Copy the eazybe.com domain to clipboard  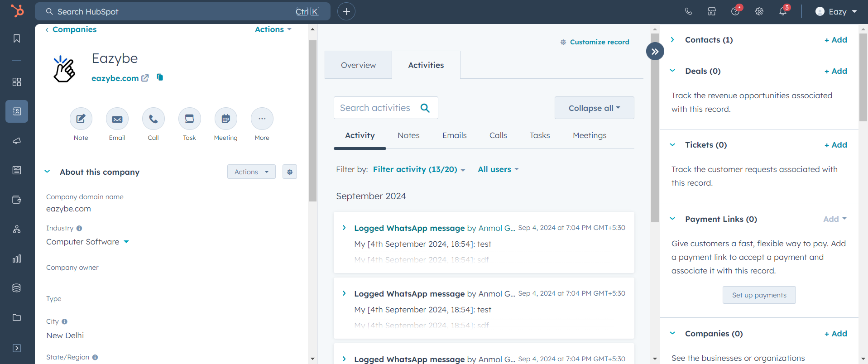point(160,77)
